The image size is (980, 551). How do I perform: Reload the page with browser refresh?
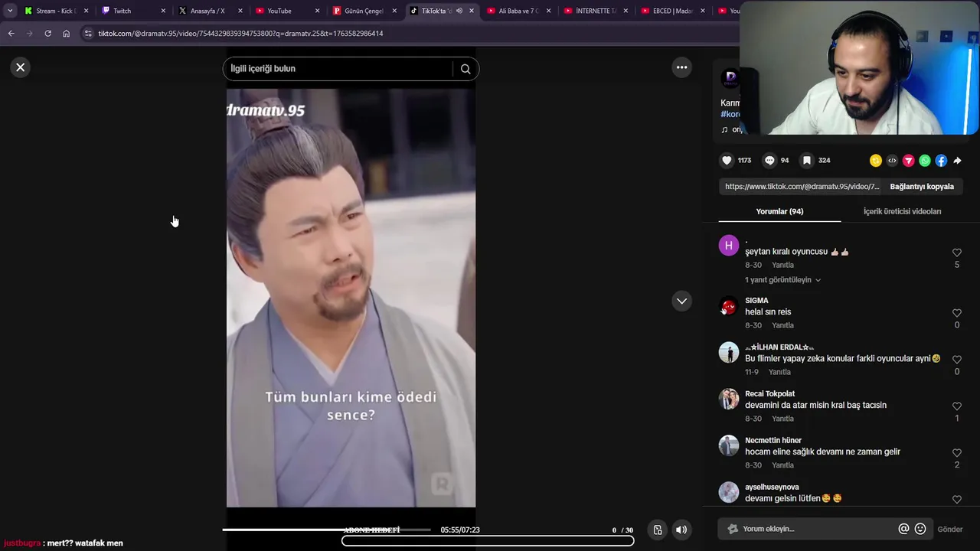pos(47,34)
